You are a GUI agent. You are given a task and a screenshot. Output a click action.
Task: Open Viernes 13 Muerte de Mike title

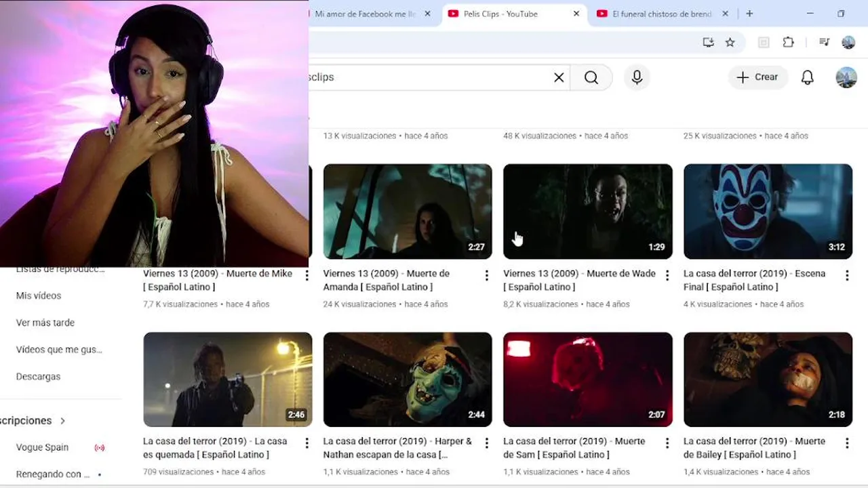(218, 280)
